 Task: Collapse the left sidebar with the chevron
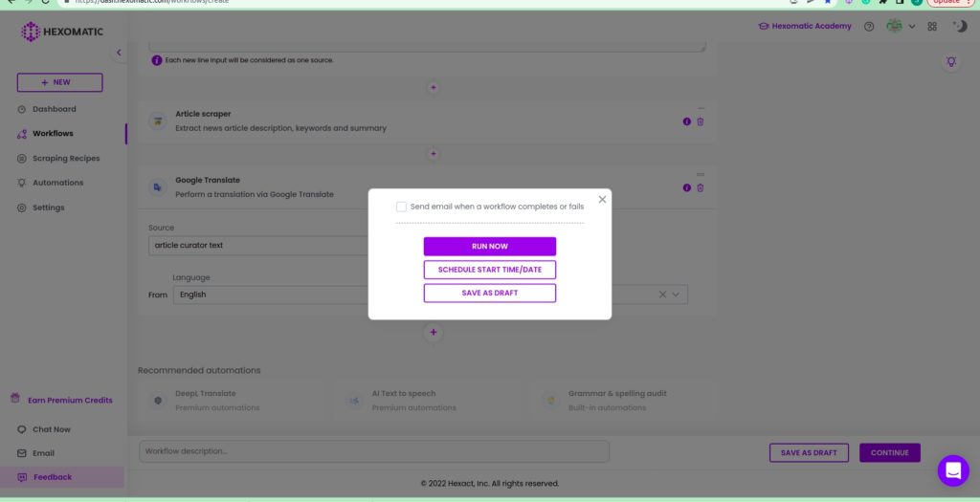tap(119, 53)
